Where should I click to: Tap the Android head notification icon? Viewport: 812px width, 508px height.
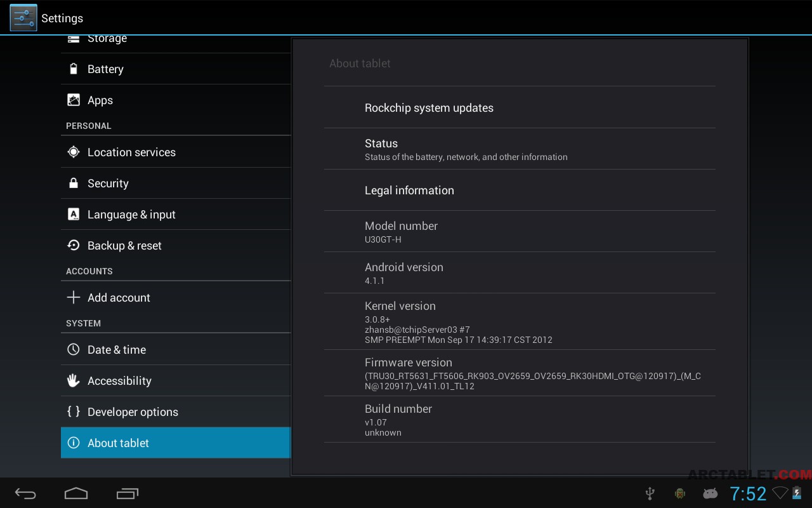coord(710,493)
